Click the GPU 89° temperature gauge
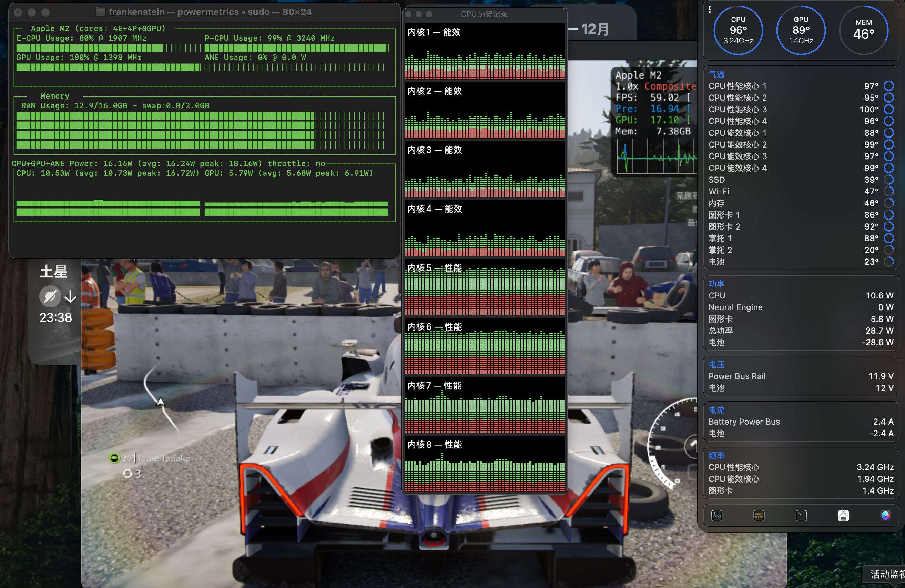Screen dimensions: 905x588 pos(801,30)
